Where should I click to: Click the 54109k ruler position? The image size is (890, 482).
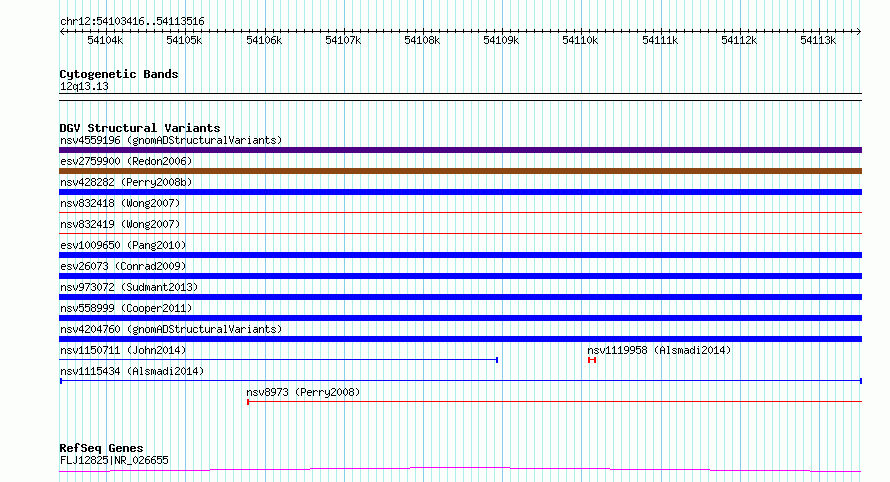tap(501, 40)
